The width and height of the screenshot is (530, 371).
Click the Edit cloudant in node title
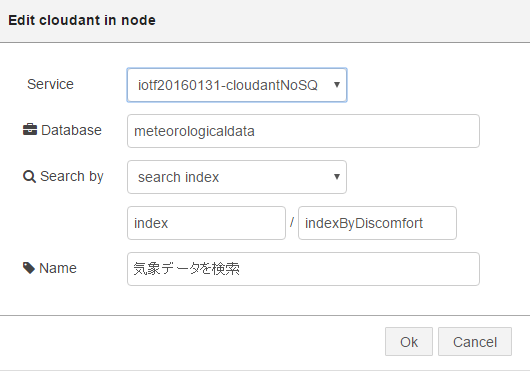82,20
